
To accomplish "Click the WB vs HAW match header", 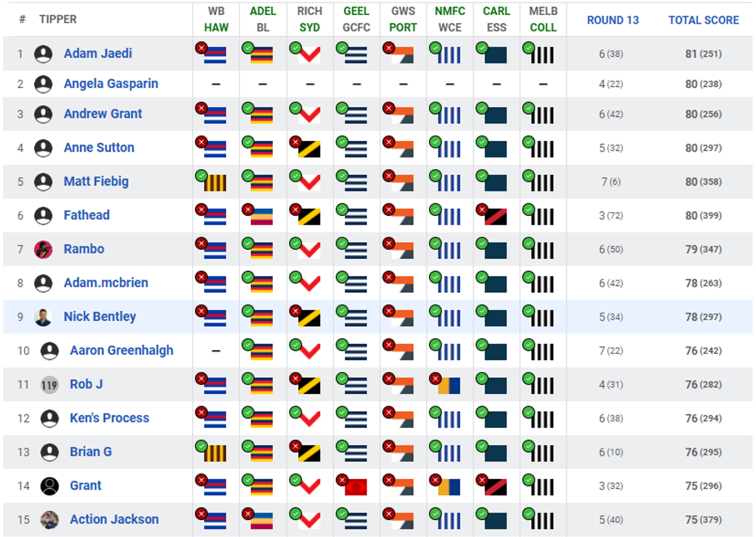I will (x=216, y=20).
